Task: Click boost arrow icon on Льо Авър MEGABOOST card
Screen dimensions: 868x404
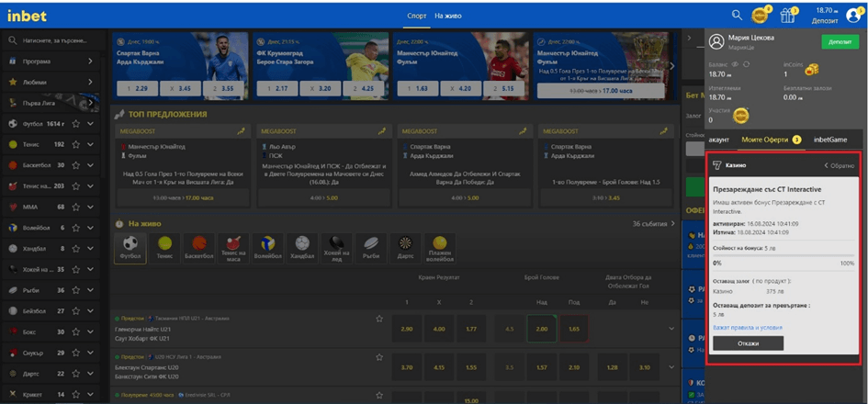Action: point(381,131)
